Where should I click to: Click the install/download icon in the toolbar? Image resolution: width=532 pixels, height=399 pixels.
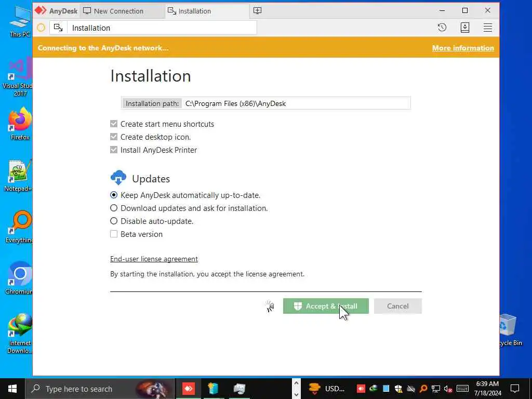point(465,28)
